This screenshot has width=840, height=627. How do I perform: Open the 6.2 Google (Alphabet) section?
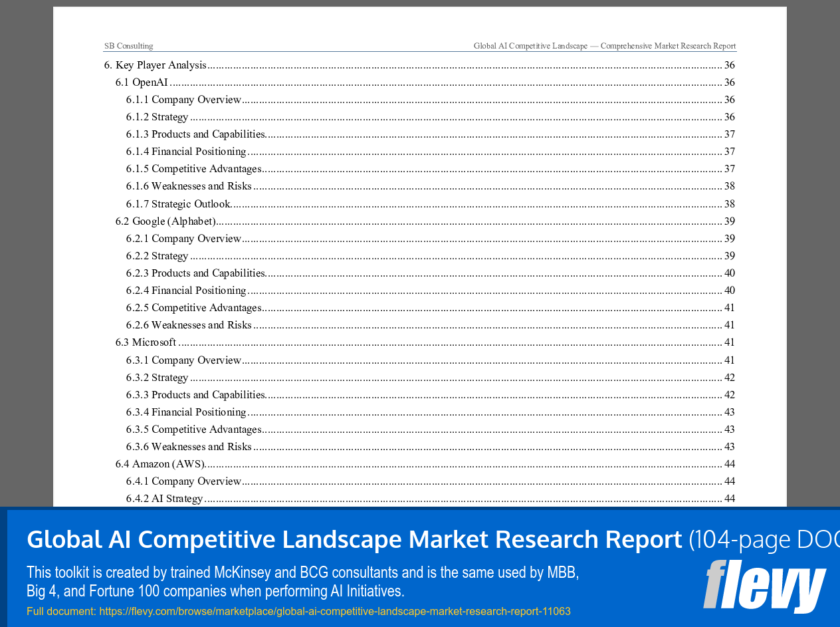pyautogui.click(x=165, y=221)
